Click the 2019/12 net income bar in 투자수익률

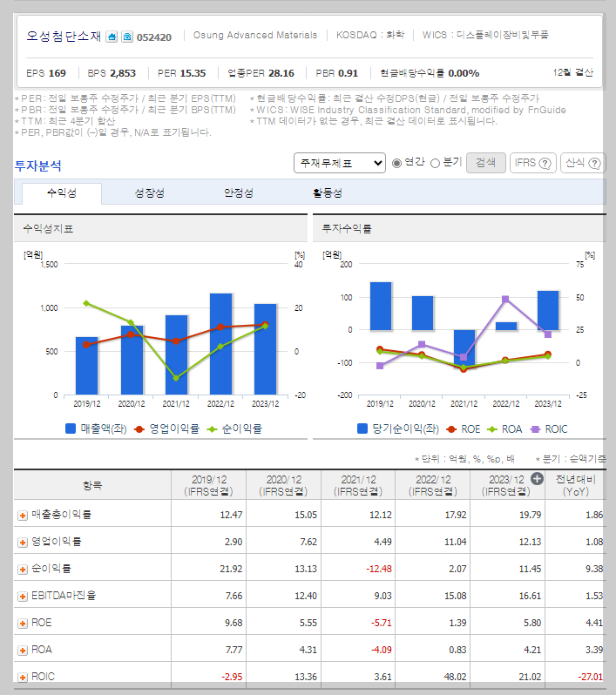click(x=381, y=307)
